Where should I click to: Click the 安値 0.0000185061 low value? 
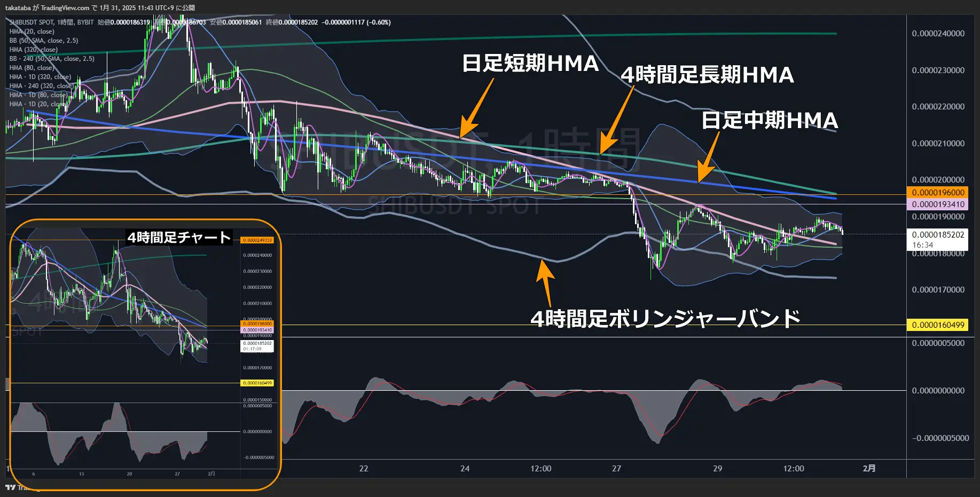click(236, 22)
